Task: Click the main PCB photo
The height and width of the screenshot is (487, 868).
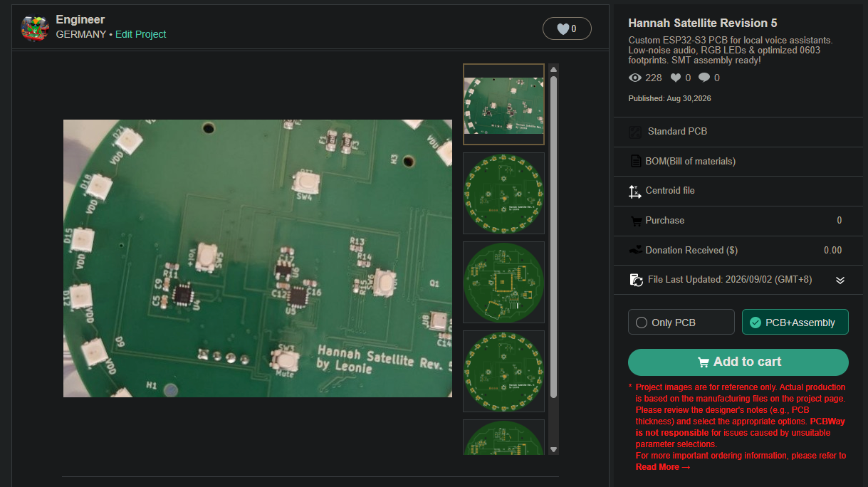Action: (x=258, y=258)
